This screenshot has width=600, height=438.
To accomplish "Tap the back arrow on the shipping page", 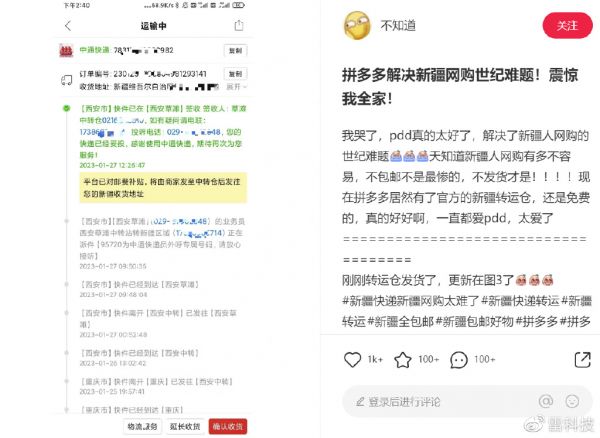I will [x=68, y=26].
